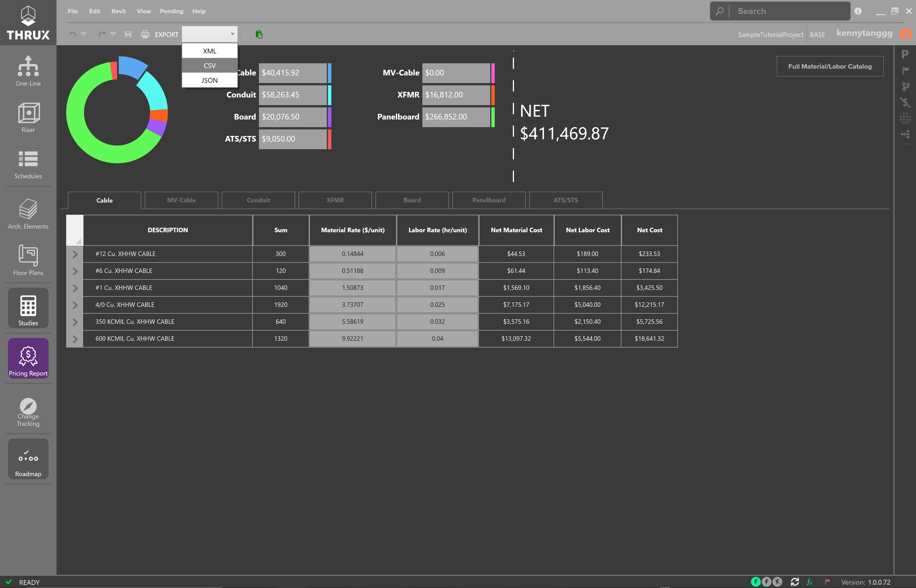Viewport: 916px width, 588px height.
Task: Open the Studies calculator section
Action: coord(28,308)
